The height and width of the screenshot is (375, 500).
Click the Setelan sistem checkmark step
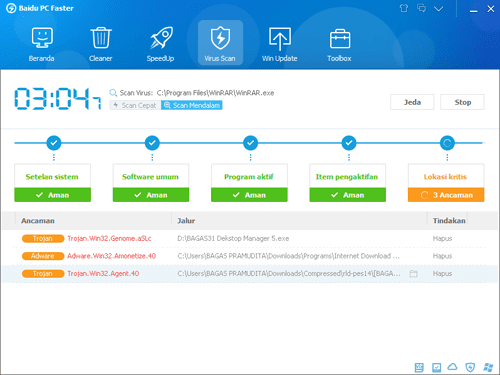(x=54, y=143)
